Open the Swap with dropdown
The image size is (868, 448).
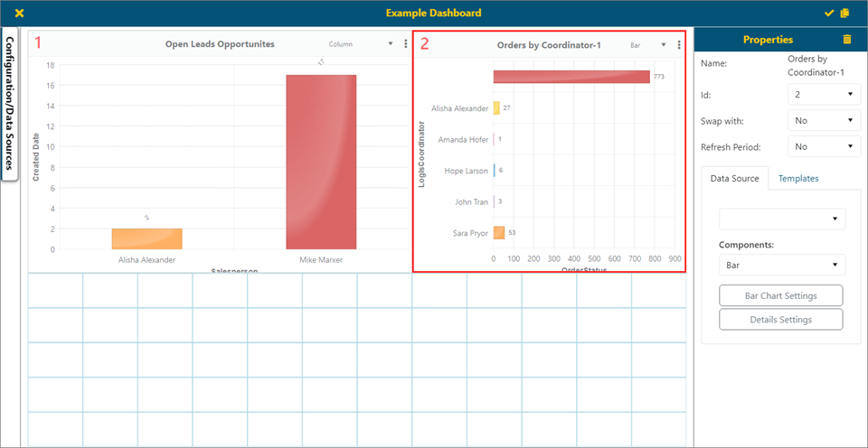click(824, 120)
